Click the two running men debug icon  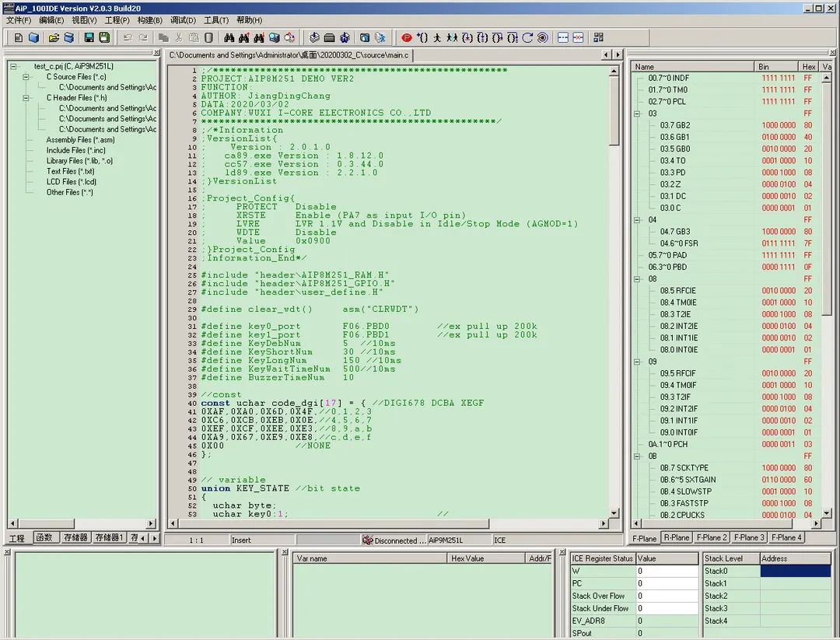click(x=452, y=37)
